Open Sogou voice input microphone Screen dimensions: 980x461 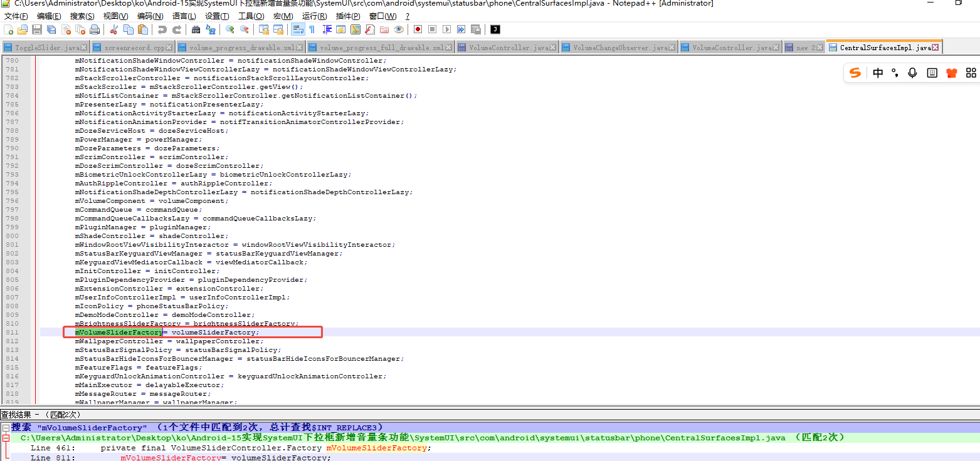pyautogui.click(x=912, y=73)
